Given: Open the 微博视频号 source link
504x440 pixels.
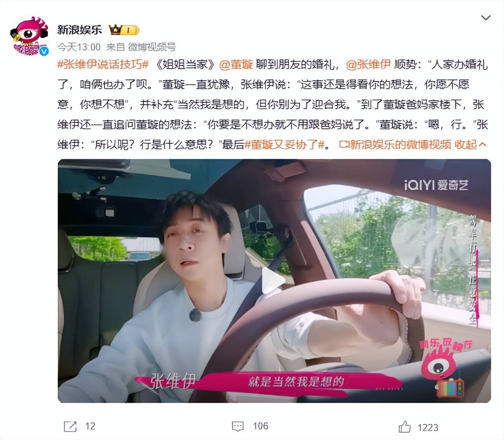Looking at the screenshot, I should click(152, 47).
